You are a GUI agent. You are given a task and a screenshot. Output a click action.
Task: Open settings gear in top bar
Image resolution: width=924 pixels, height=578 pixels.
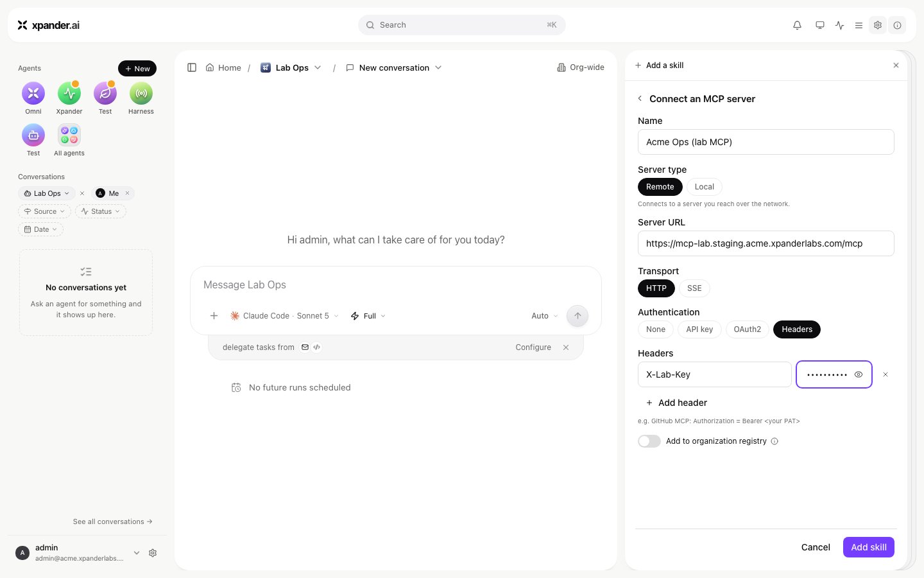click(878, 25)
